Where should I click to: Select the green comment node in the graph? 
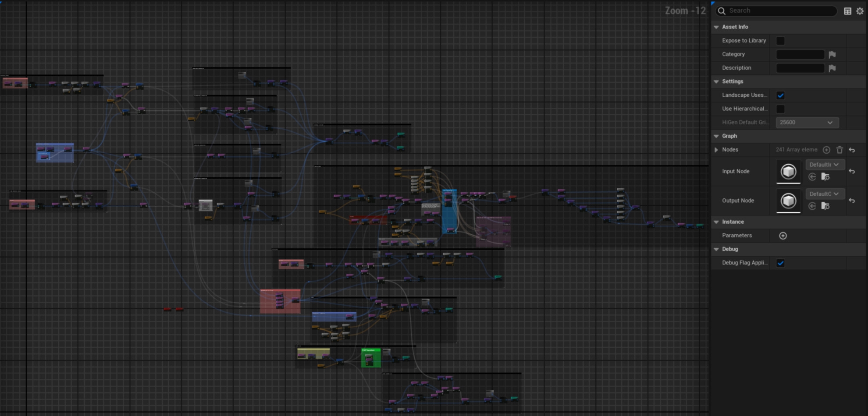click(370, 350)
